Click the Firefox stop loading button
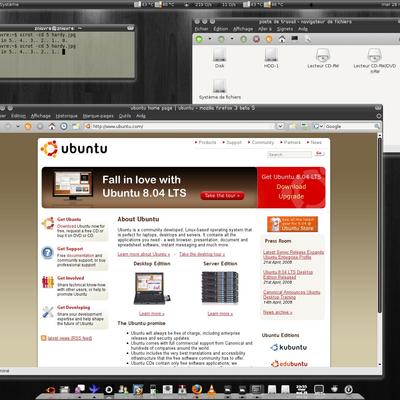 (40, 126)
